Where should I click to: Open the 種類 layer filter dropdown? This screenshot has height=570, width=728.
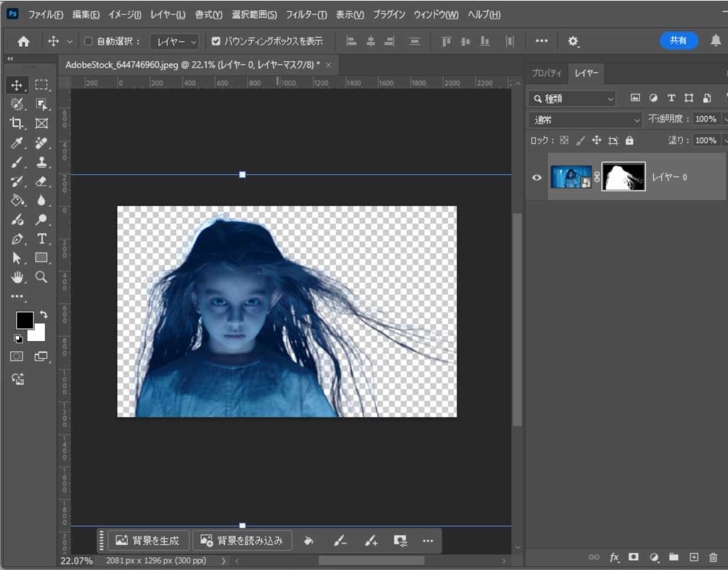click(572, 99)
